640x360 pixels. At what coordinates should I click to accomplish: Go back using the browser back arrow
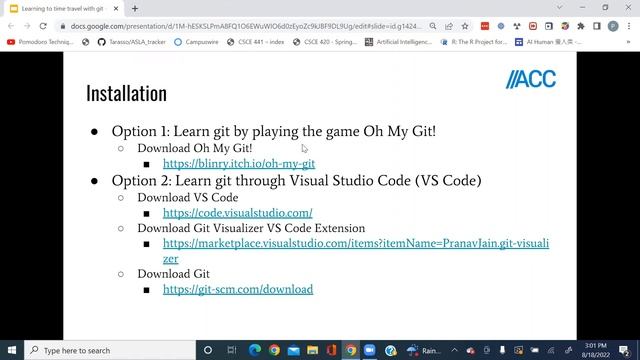(x=11, y=26)
